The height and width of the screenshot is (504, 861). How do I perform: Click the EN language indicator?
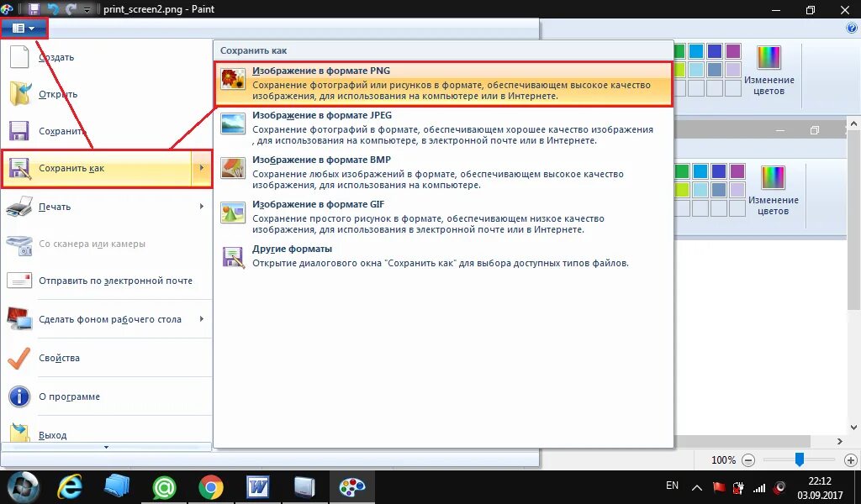point(672,486)
